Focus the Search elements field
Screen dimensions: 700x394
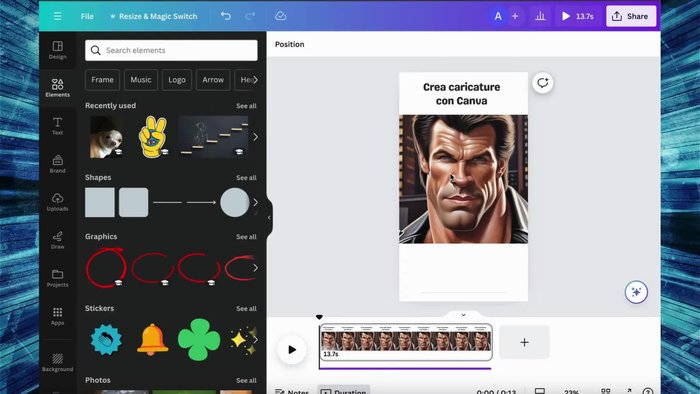171,50
